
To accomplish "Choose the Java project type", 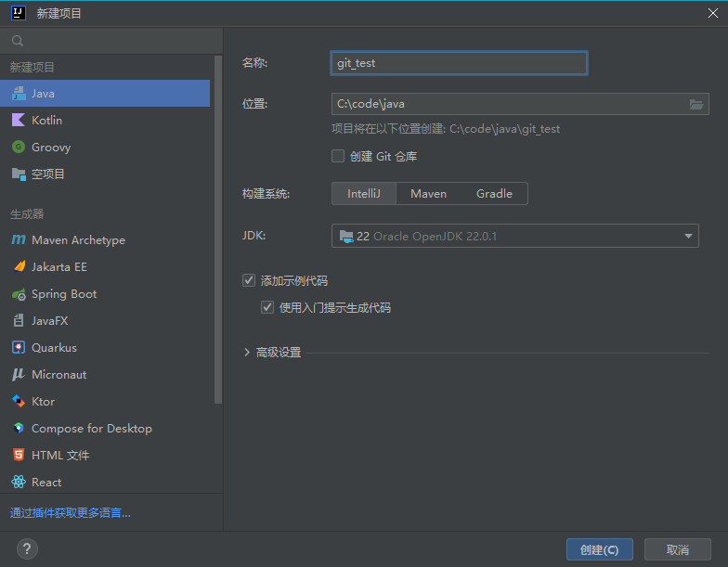I will [105, 93].
